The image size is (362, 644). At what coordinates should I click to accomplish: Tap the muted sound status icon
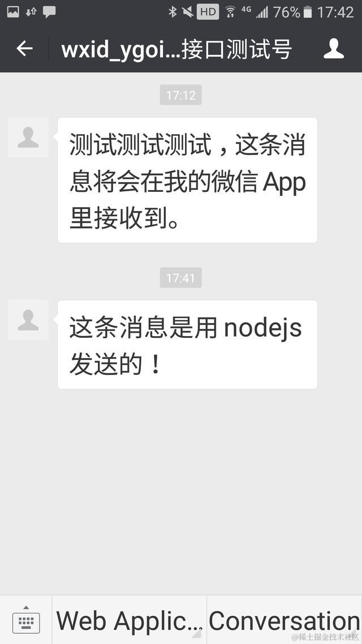coord(188,12)
